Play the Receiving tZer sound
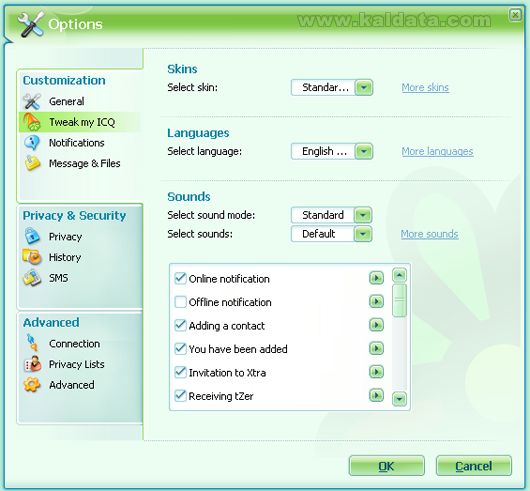Image resolution: width=530 pixels, height=491 pixels. 376,395
